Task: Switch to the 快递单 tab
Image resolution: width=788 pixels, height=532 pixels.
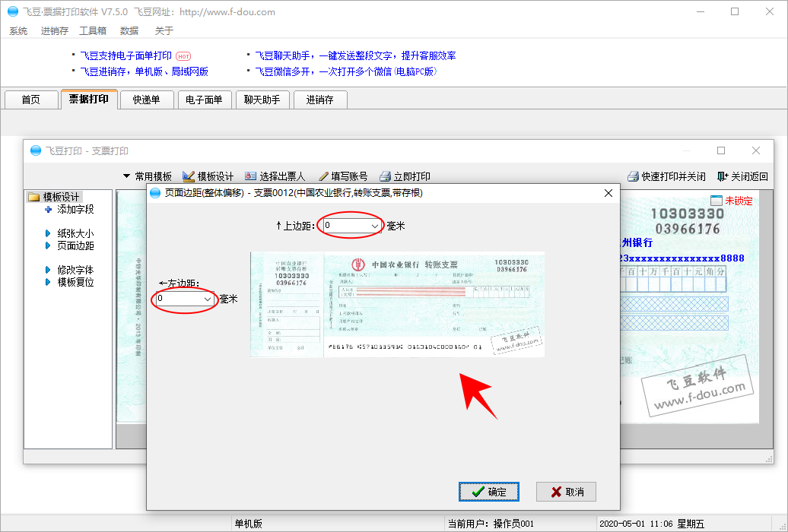Action: (x=147, y=100)
